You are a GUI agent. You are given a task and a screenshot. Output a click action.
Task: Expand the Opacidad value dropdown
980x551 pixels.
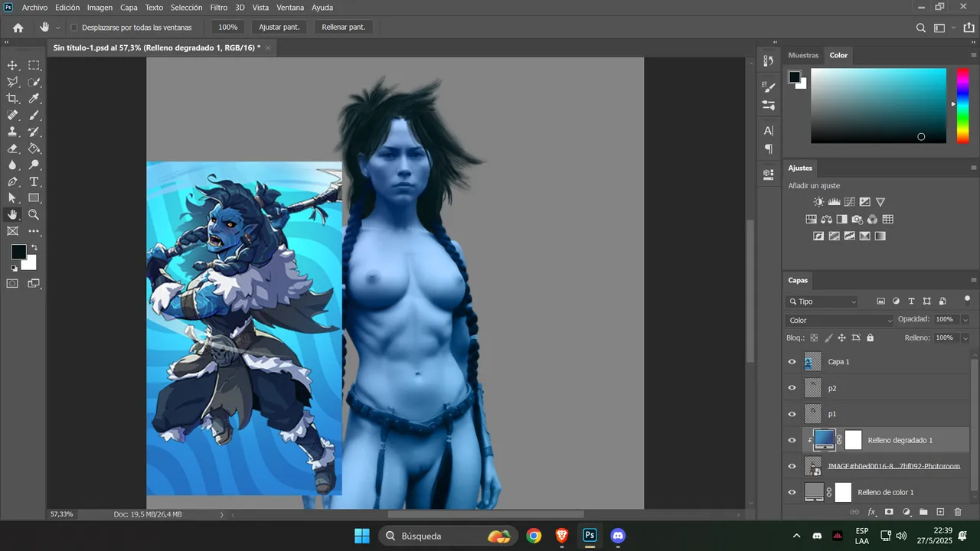click(x=965, y=320)
